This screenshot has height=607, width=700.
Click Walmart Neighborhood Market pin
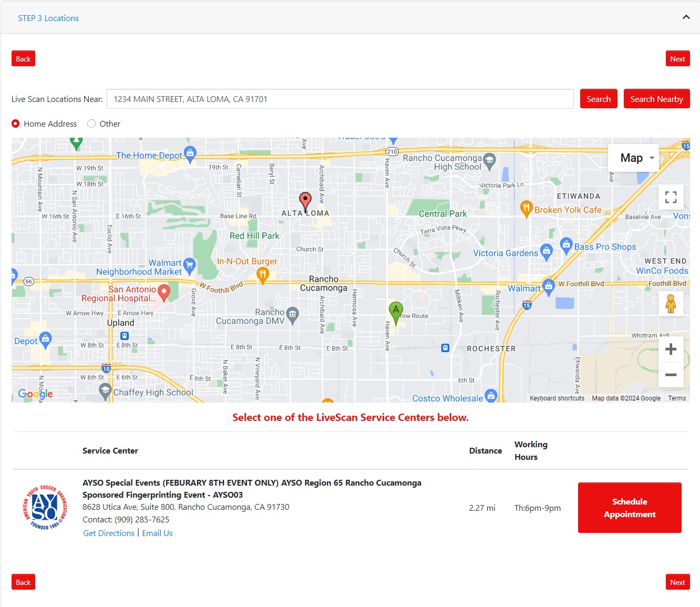(189, 265)
